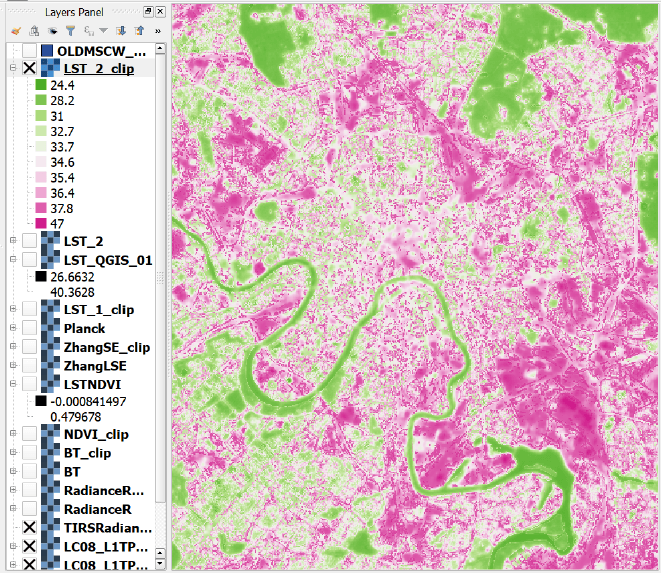Expand the BT_clip layer node
661x573 pixels.
(13, 453)
